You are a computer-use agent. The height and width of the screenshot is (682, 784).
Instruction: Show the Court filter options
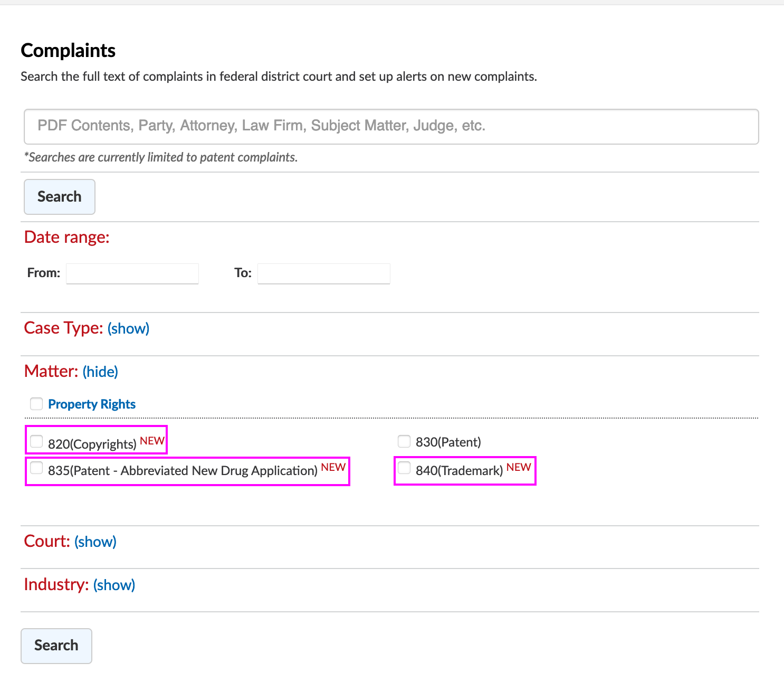(95, 542)
